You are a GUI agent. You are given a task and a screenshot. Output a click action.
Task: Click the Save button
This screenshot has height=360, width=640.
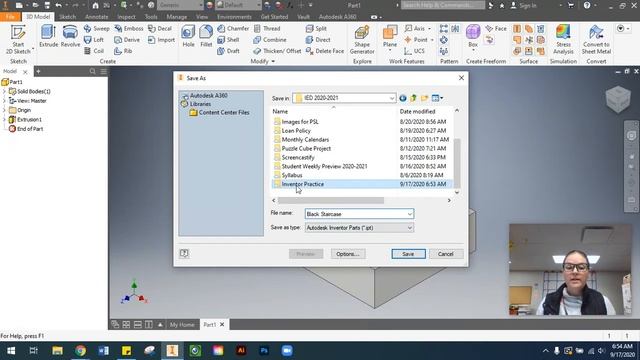pos(408,254)
